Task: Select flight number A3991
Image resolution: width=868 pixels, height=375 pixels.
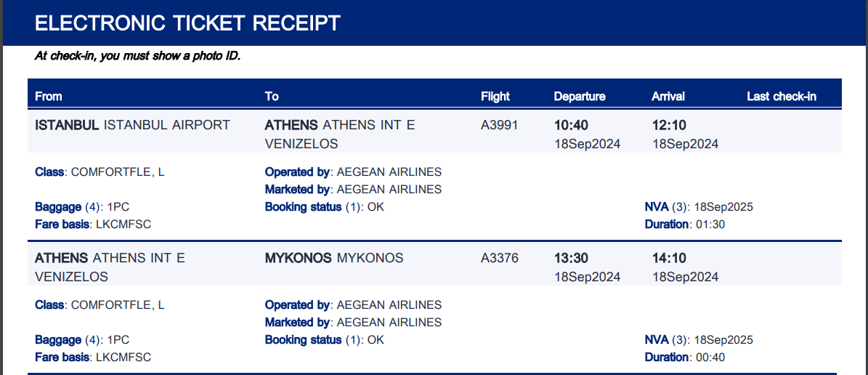Action: 499,125
